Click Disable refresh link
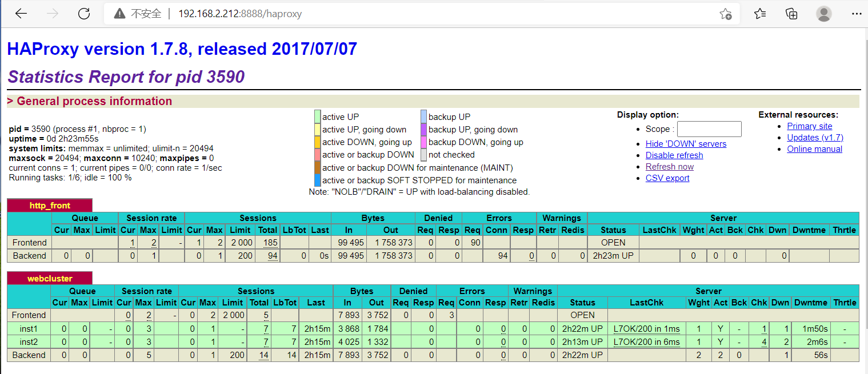Screen dimensions: 868x374 674,155
